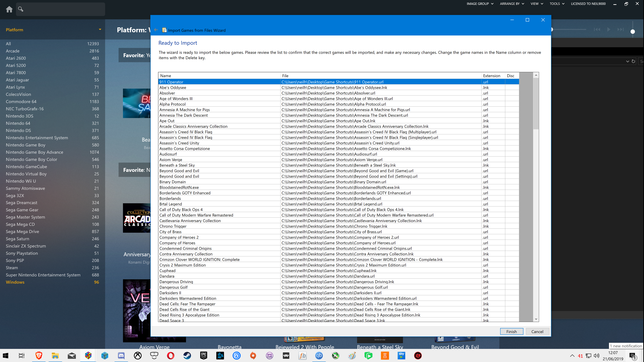The image size is (644, 362).
Task: Open the IMAGE GROUP menu
Action: coord(480,4)
